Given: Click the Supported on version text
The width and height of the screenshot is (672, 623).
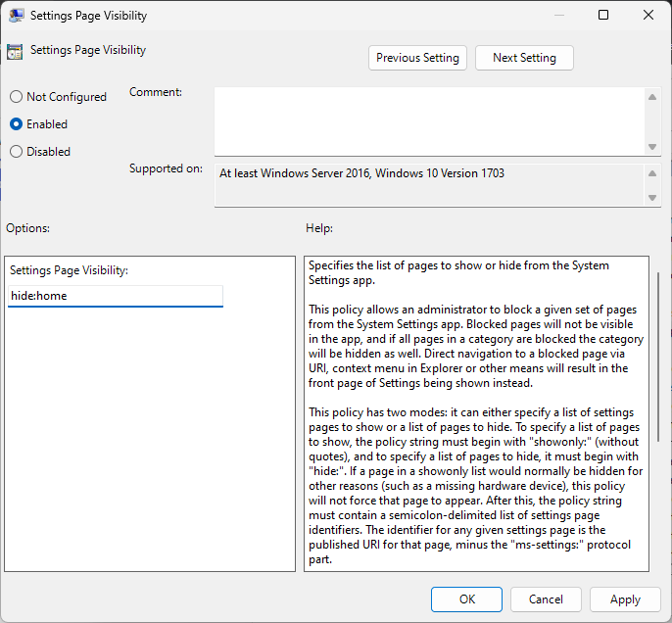Looking at the screenshot, I should pyautogui.click(x=361, y=173).
